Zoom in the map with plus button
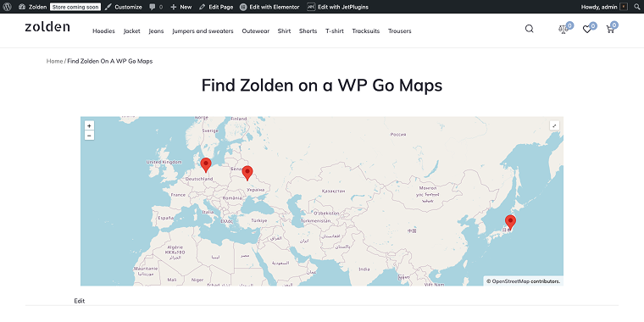Viewport: 644px width, 322px height. [89, 125]
